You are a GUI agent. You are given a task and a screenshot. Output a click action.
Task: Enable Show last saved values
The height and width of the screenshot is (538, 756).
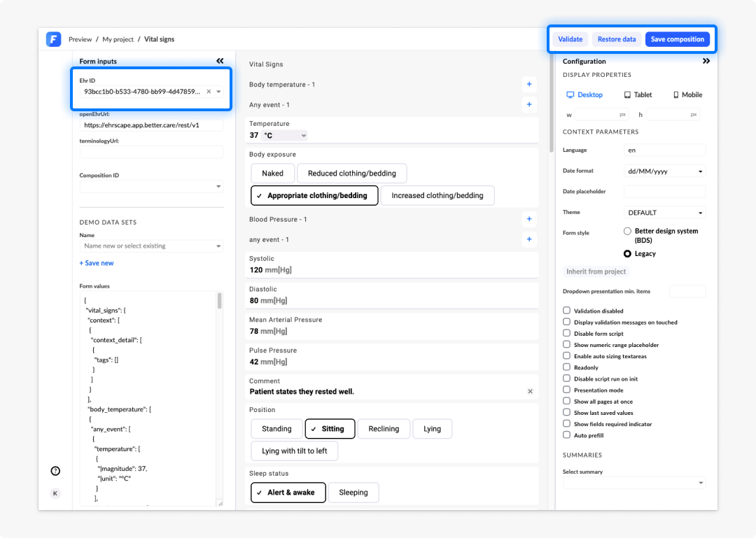566,412
